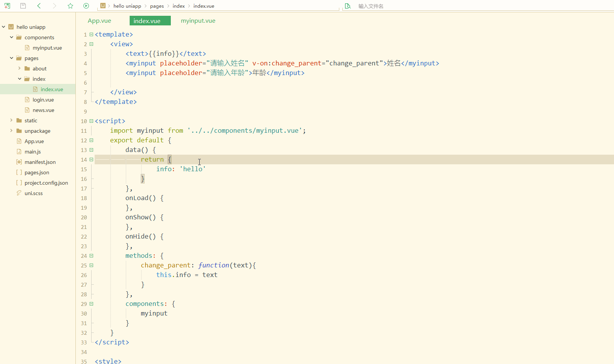Switch to the index.vue editor tab
Screen dimensions: 614x364
click(x=150, y=21)
